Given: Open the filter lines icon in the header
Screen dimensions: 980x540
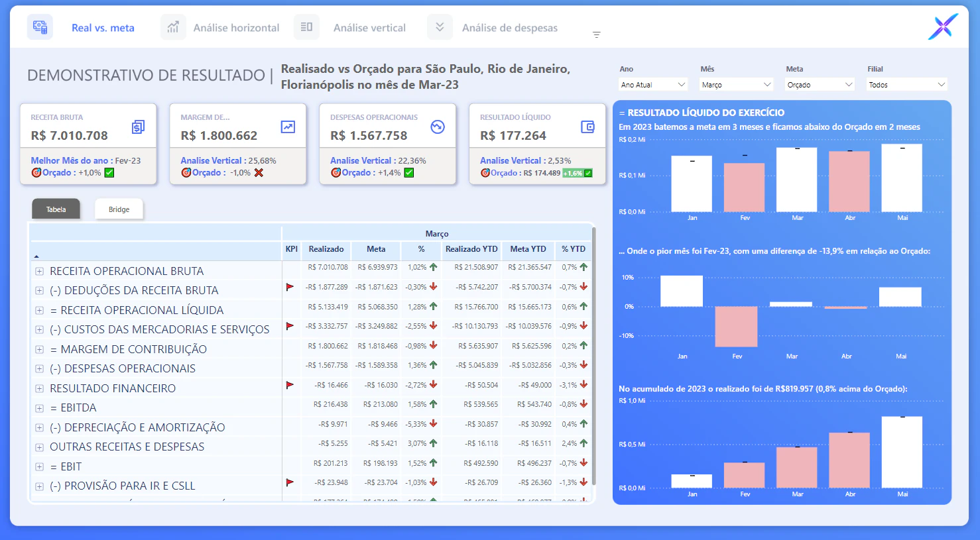Looking at the screenshot, I should click(x=597, y=34).
